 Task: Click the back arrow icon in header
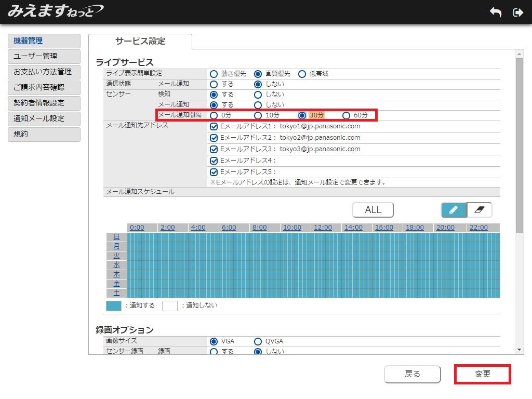pyautogui.click(x=495, y=12)
